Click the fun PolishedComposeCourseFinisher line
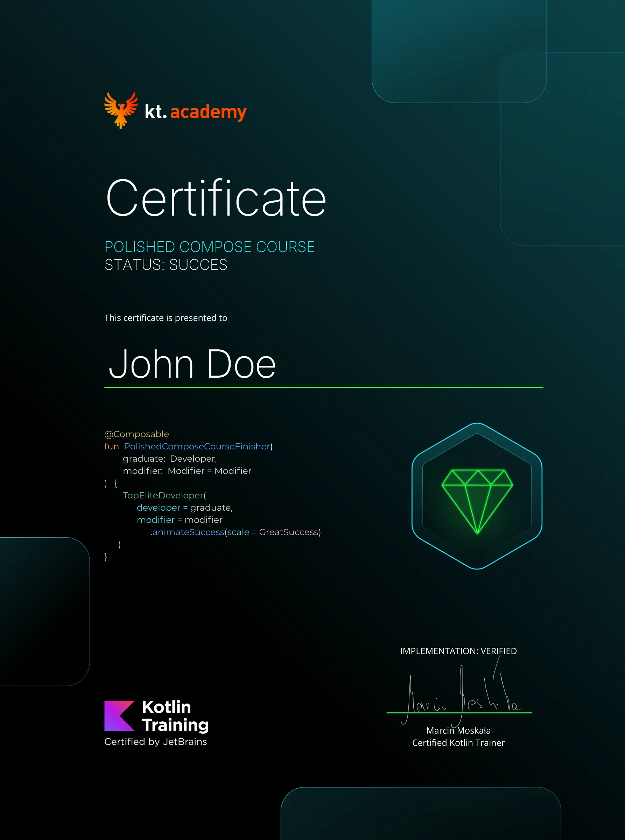Viewport: 625px width, 840px height. pos(188,447)
